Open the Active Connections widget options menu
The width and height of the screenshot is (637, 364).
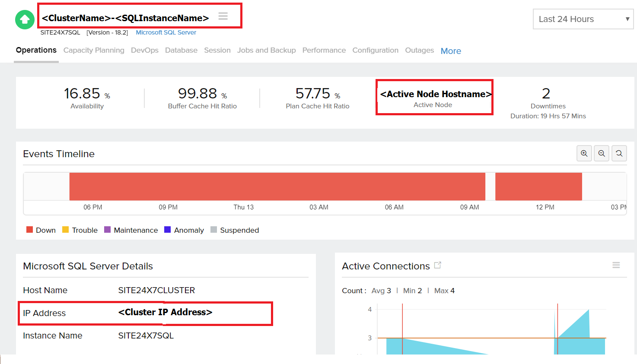616,265
